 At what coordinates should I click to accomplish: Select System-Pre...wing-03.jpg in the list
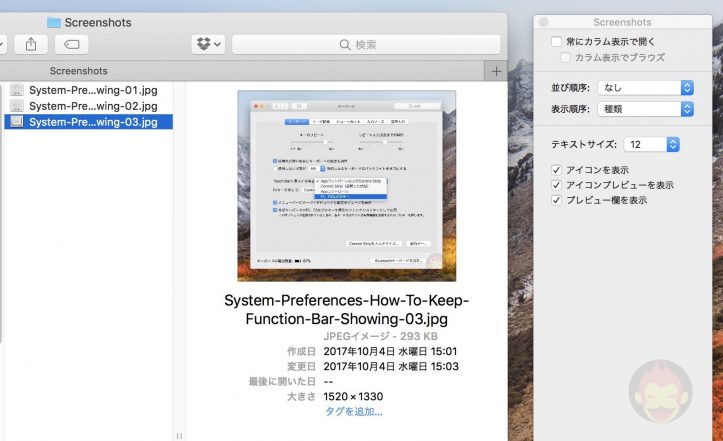(x=89, y=122)
